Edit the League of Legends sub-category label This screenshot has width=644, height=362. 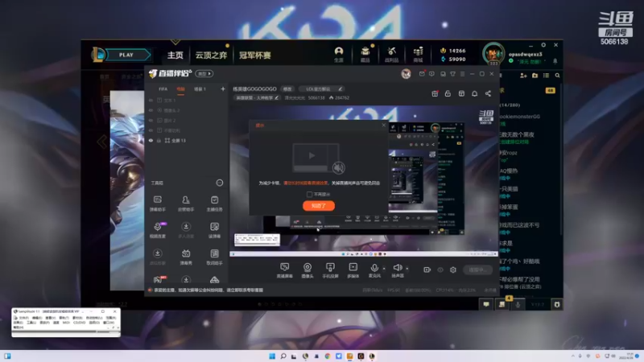(x=257, y=97)
